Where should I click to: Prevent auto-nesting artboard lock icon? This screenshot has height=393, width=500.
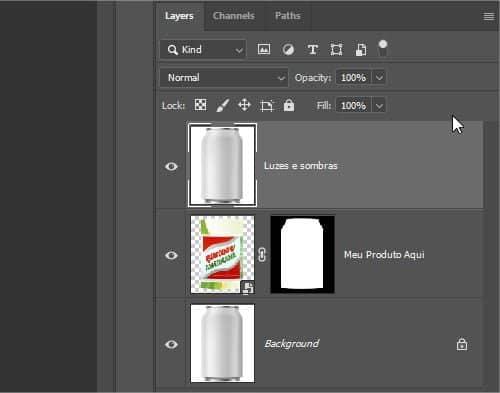267,106
